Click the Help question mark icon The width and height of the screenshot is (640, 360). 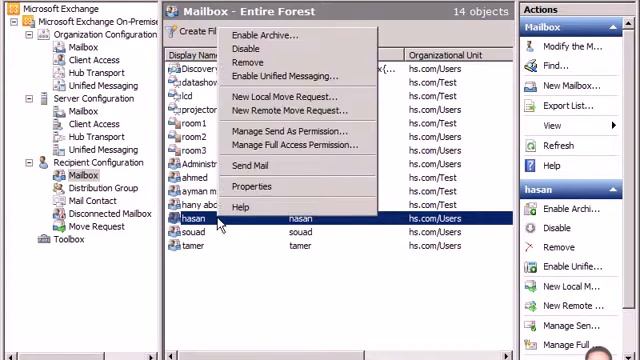click(530, 166)
